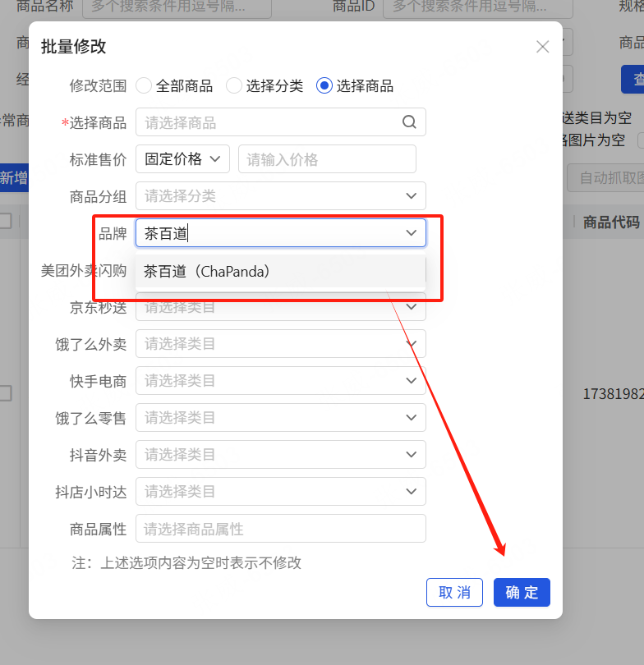Open the 京东秒送 category dropdown

pos(281,307)
